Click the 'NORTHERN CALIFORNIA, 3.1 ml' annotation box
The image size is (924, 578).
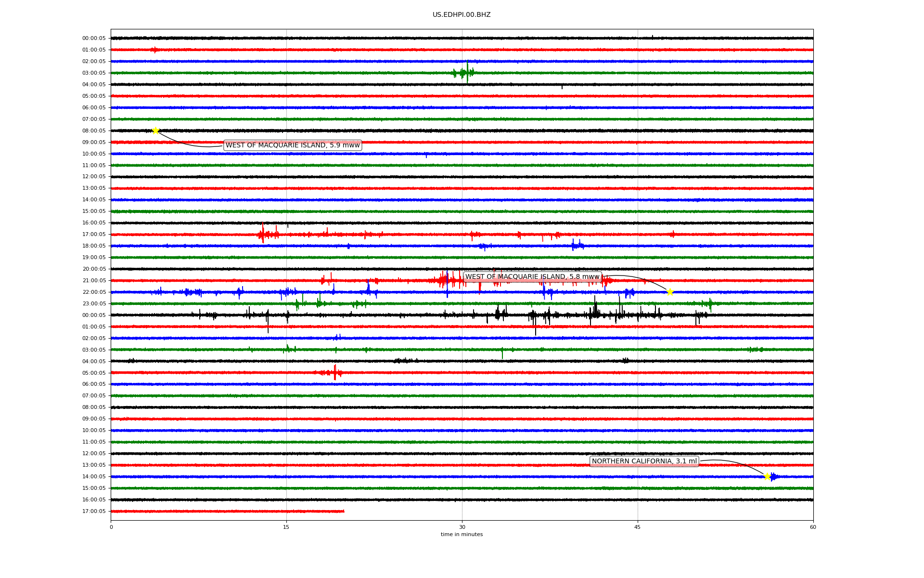tap(644, 461)
